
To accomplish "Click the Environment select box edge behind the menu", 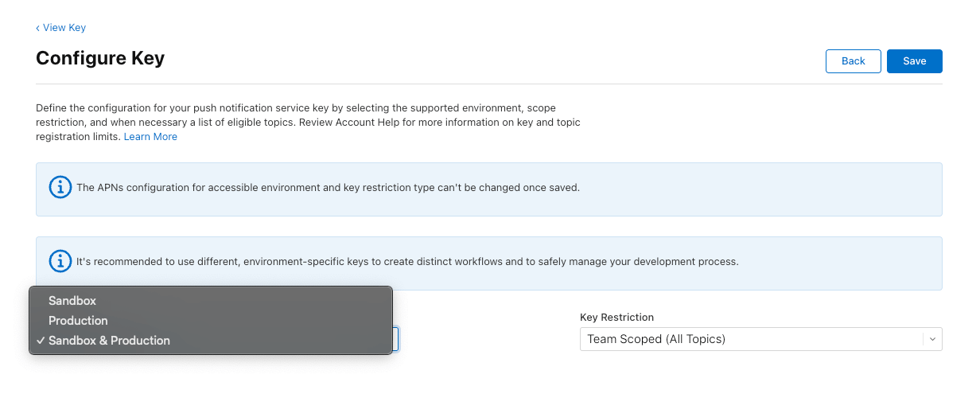I will click(396, 339).
